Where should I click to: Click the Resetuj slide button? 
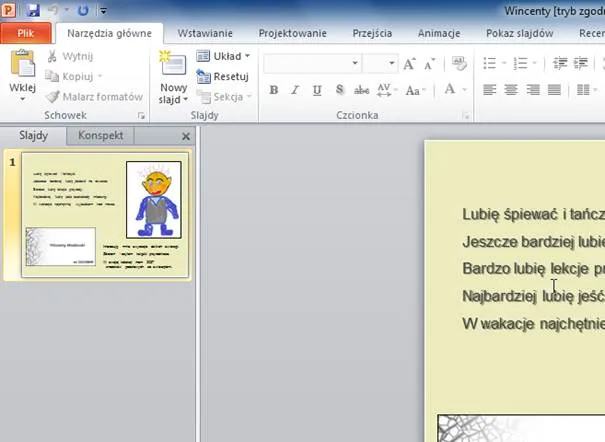point(222,76)
